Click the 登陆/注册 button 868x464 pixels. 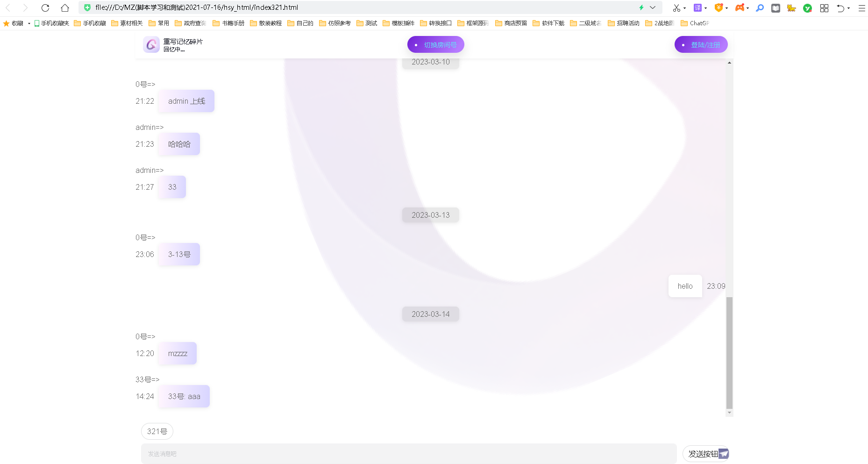tap(701, 45)
